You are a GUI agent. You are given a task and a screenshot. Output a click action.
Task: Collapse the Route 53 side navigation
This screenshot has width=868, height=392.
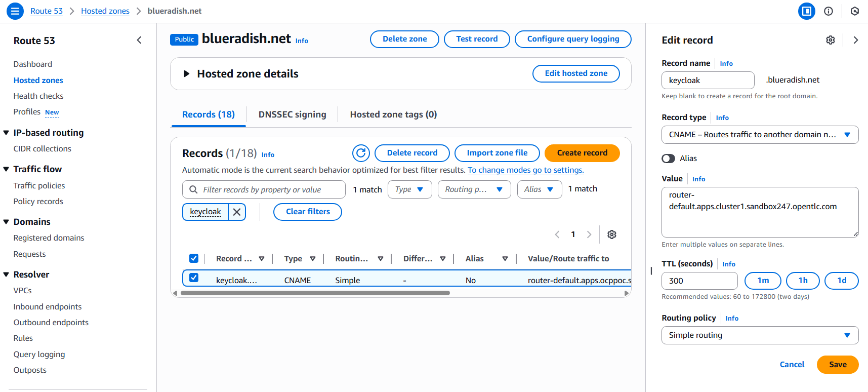139,40
